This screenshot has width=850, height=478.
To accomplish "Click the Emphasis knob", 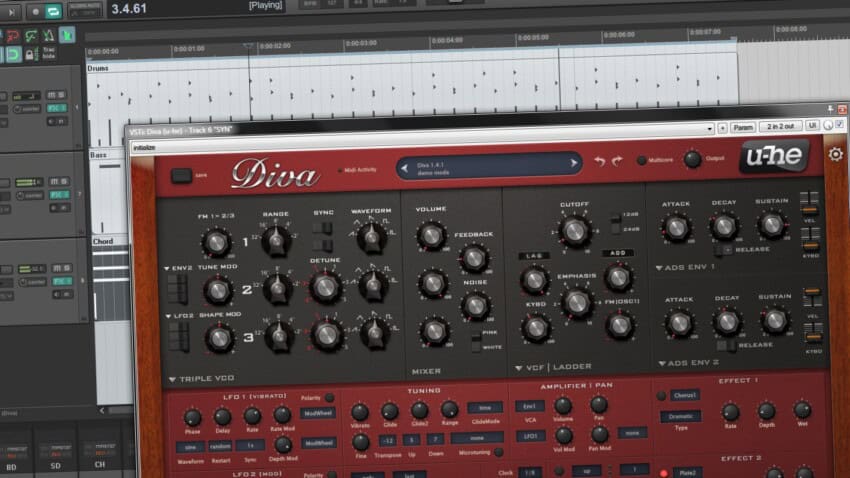I will [576, 302].
